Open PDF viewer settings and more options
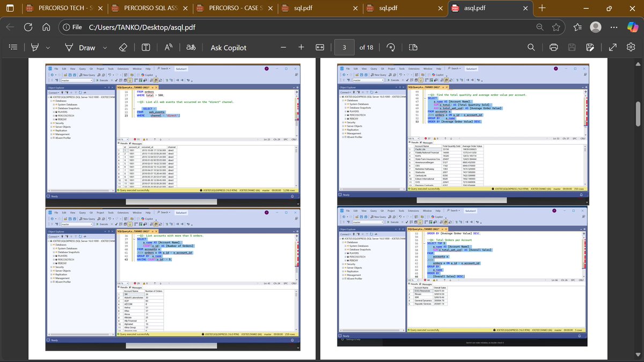644x362 pixels. [x=631, y=47]
